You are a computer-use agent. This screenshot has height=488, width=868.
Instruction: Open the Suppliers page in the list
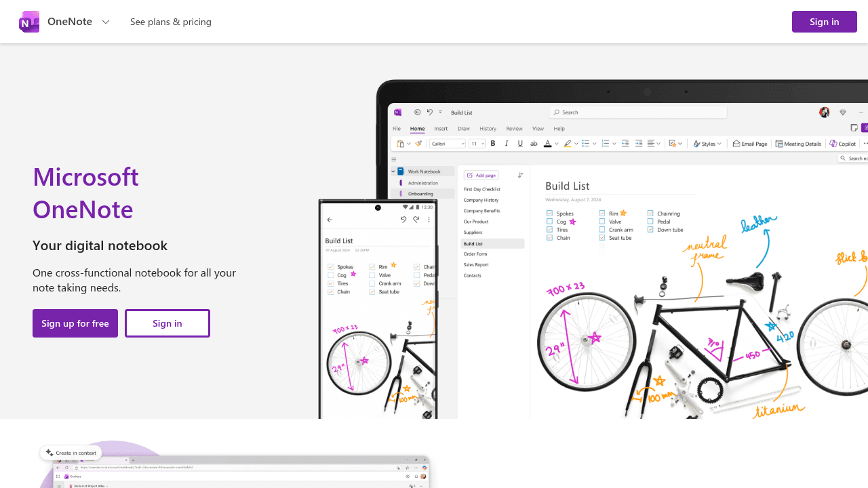(x=473, y=232)
